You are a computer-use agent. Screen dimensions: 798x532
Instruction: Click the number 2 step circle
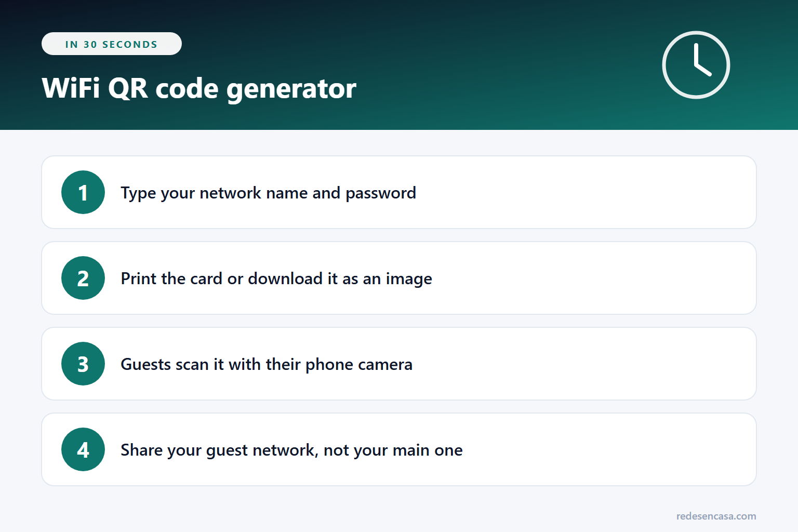click(x=83, y=278)
